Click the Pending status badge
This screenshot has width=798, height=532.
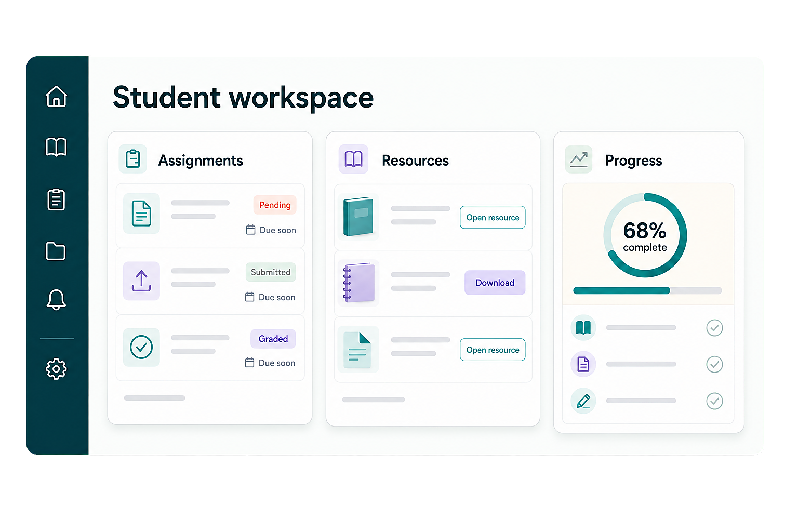pos(275,205)
